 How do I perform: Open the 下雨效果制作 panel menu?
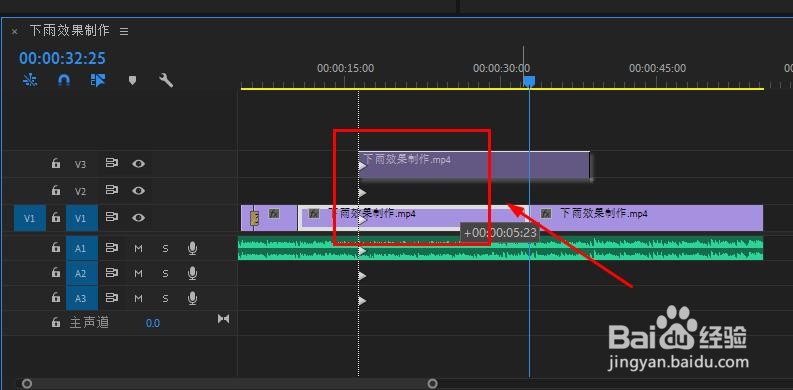pyautogui.click(x=124, y=31)
